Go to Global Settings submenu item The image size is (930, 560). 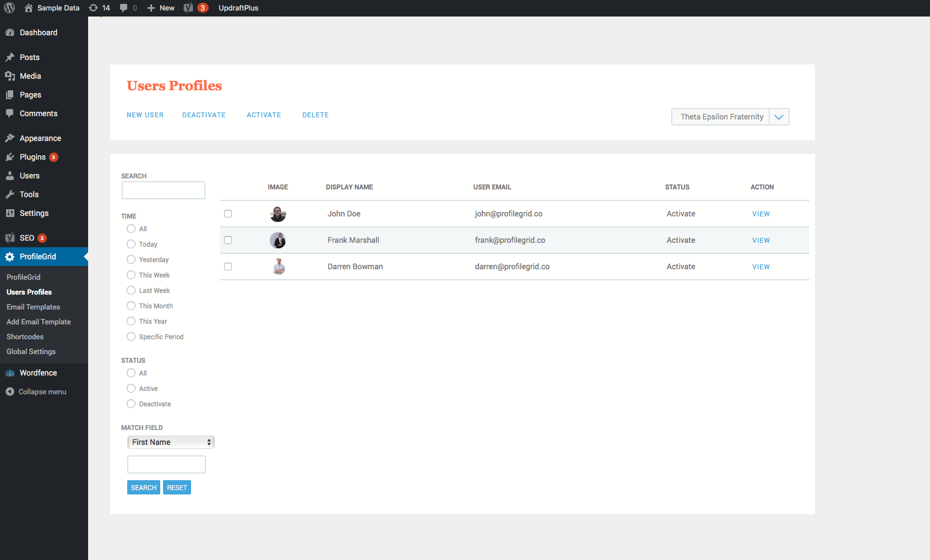click(31, 351)
